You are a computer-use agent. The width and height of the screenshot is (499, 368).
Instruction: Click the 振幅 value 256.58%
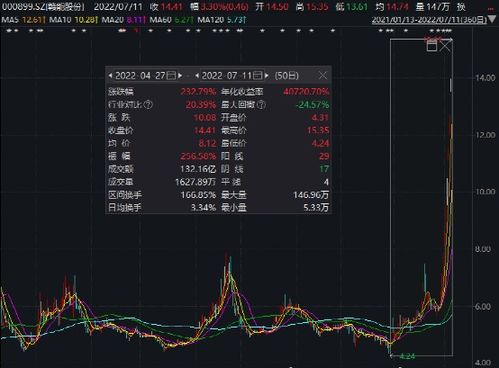coord(198,156)
